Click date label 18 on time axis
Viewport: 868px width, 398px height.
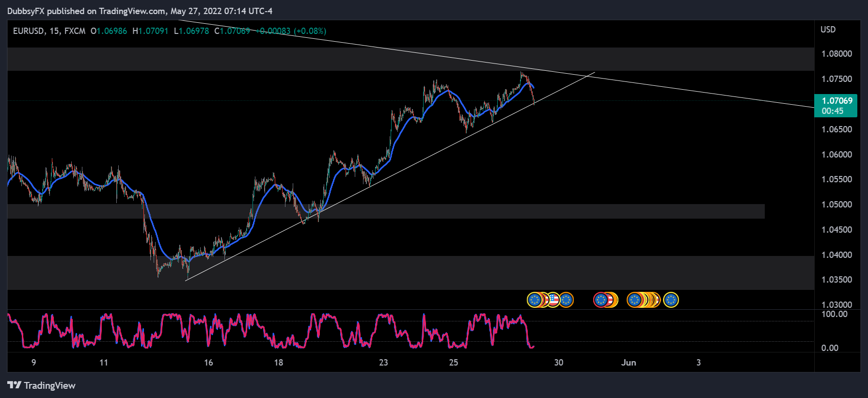click(279, 363)
